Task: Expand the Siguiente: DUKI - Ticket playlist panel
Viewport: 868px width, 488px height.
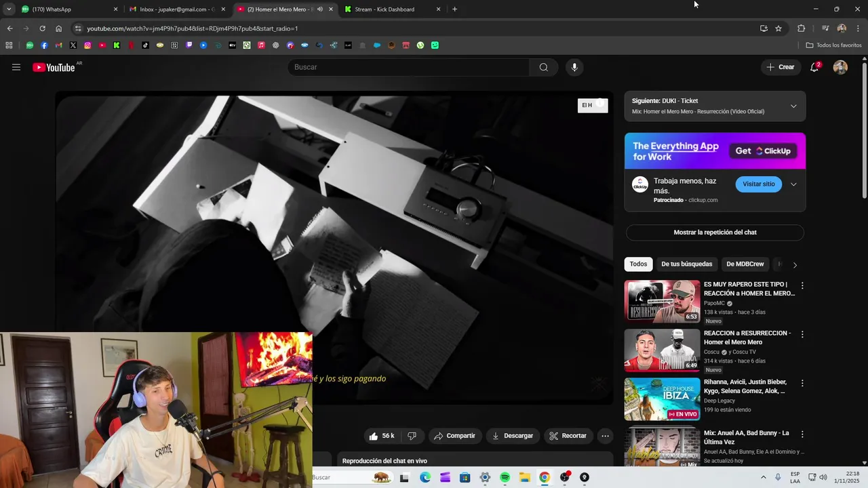Action: [793, 106]
